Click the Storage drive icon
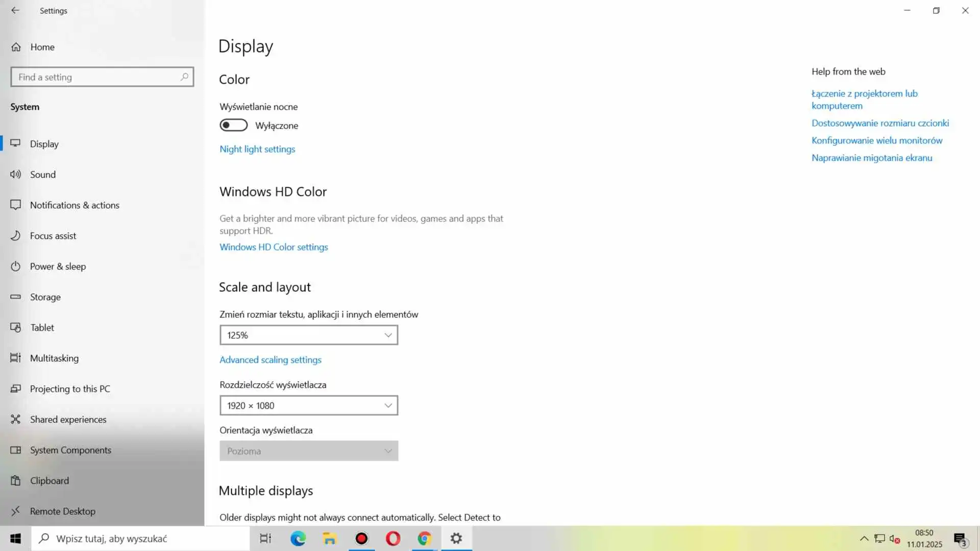 (16, 297)
